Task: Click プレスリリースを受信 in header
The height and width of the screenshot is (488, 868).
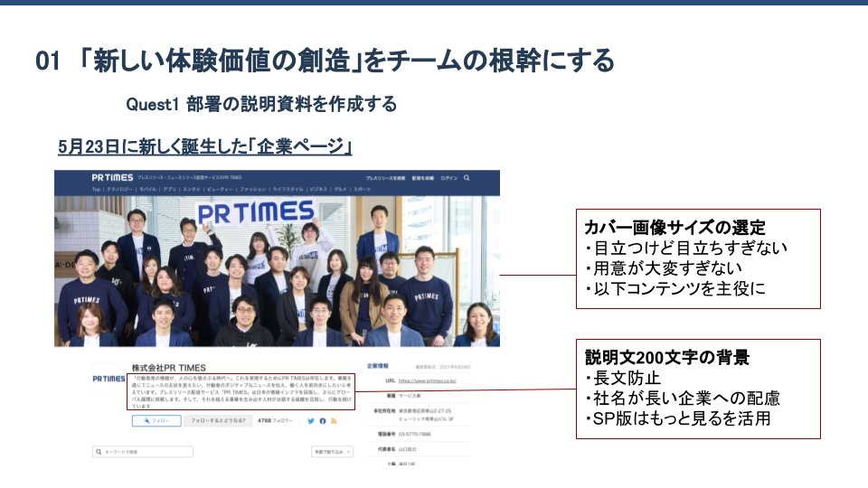Action: pyautogui.click(x=385, y=178)
